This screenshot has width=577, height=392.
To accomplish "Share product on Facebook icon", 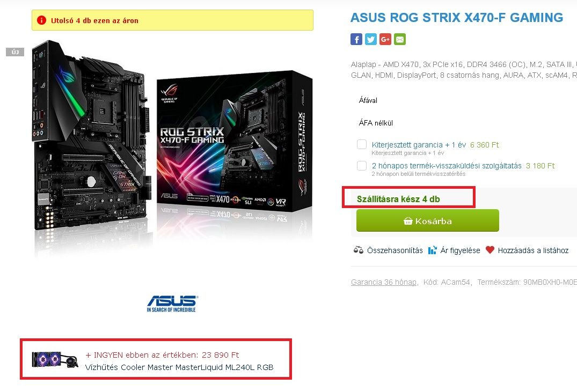I will coord(356,39).
